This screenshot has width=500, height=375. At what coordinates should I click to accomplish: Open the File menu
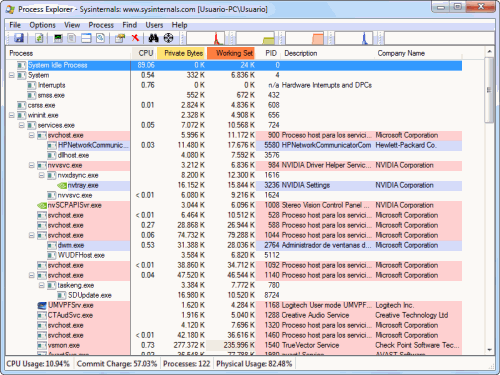click(15, 25)
